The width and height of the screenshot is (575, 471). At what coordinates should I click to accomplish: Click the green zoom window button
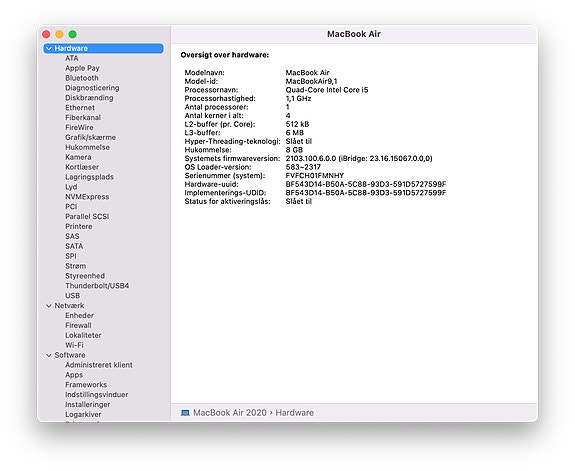click(73, 34)
